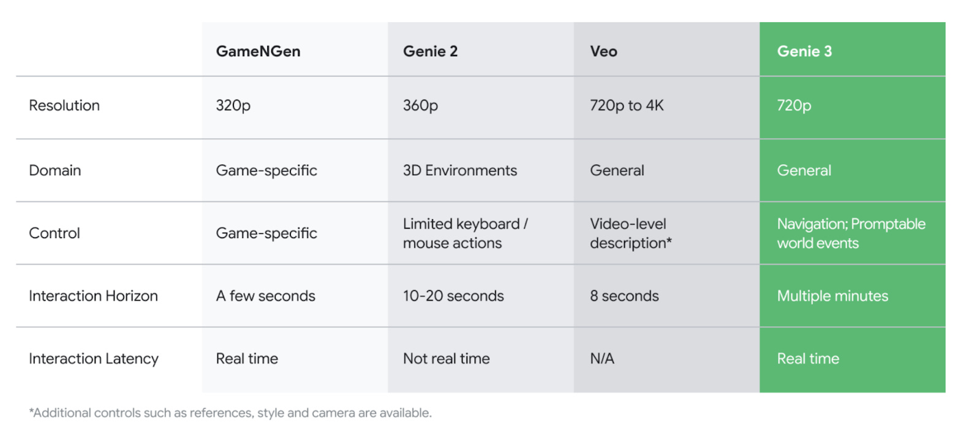Click the additional controls footnote text
Screen dimensions: 980x431
point(230,413)
